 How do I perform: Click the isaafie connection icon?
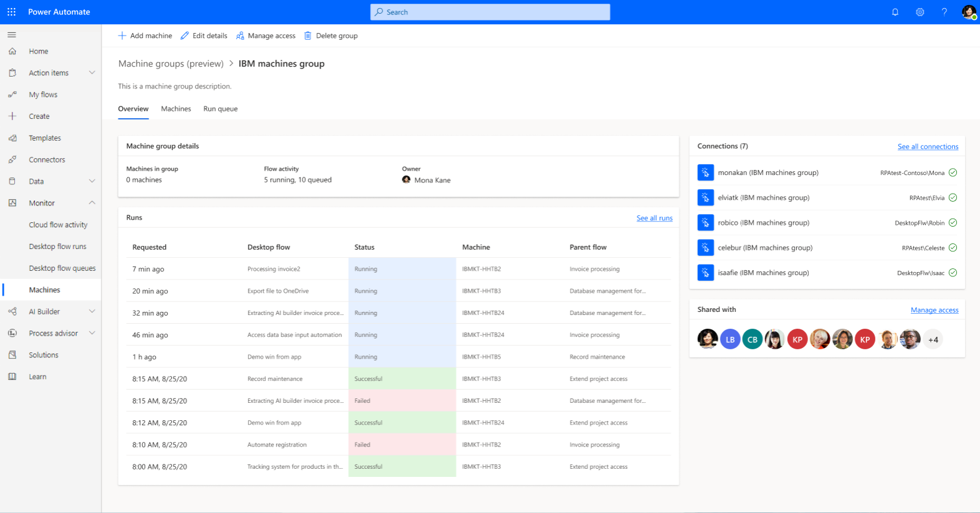tap(705, 273)
